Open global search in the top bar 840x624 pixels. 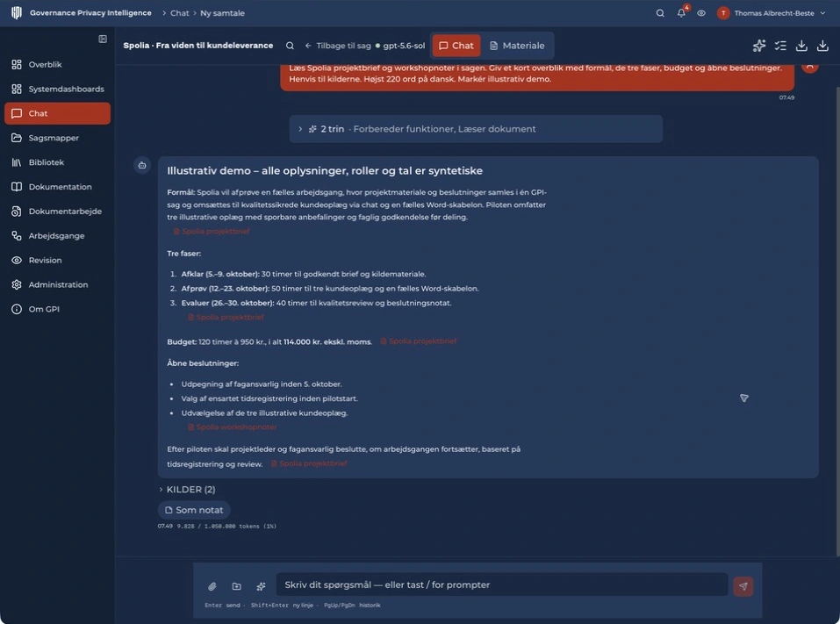click(x=660, y=13)
